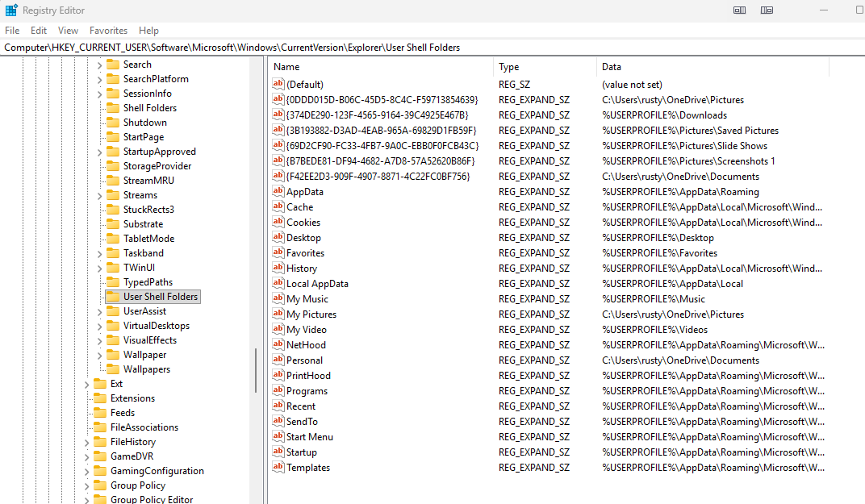865x504 pixels.
Task: Expand the Streams key
Action: point(99,196)
